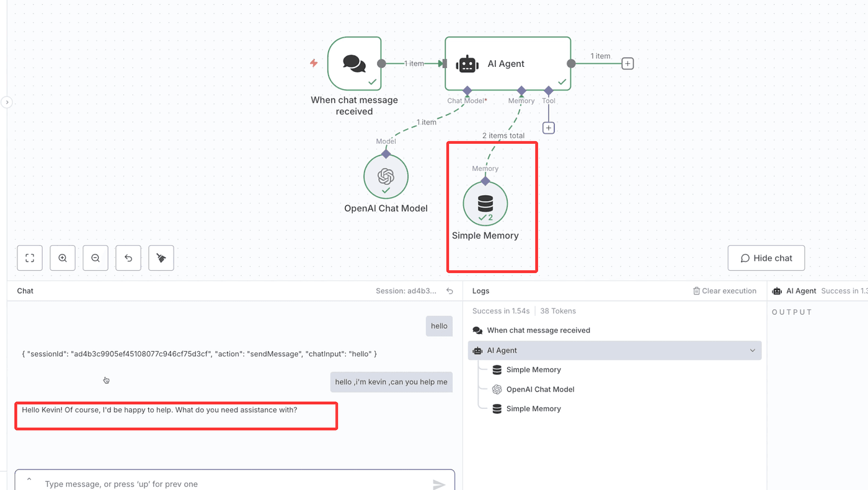
Task: Select the OpenAI Chat Model node
Action: point(386,177)
